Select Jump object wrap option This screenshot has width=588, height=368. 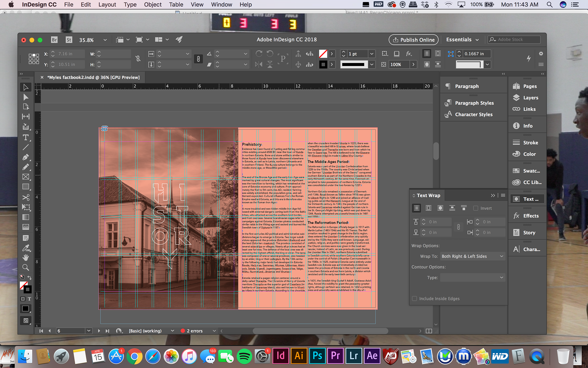coord(452,208)
